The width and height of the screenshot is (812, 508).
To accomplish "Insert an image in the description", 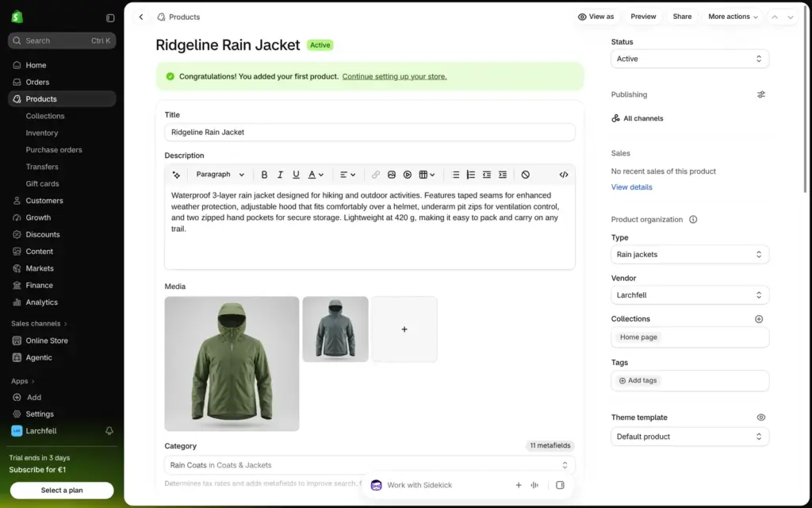I will [392, 175].
